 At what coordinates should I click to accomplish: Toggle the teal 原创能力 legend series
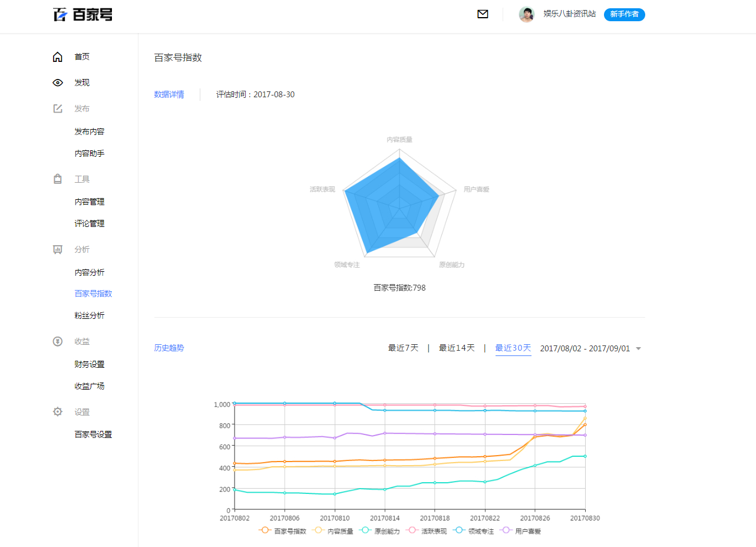tap(379, 531)
